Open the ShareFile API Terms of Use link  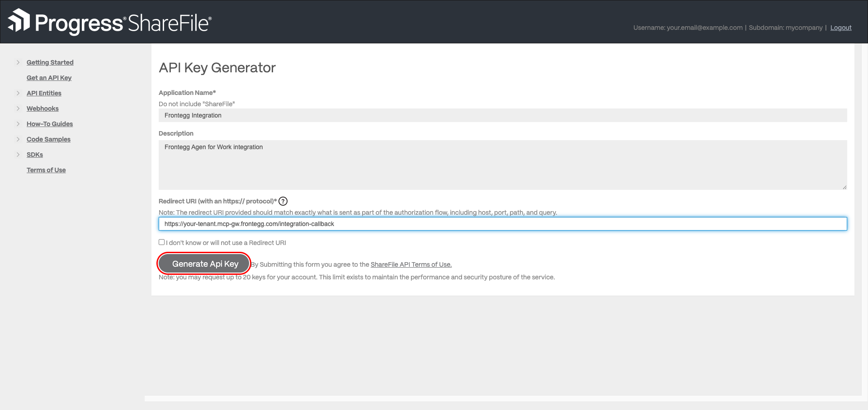tap(411, 264)
